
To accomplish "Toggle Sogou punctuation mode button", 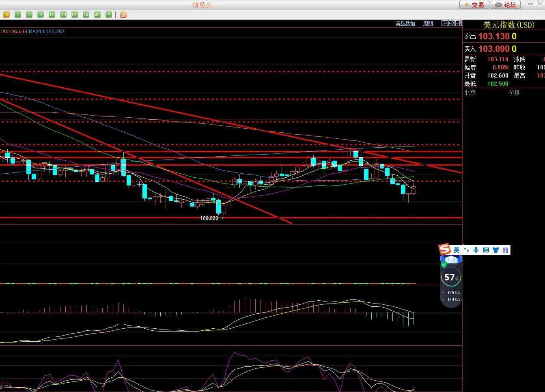I will coord(467,250).
